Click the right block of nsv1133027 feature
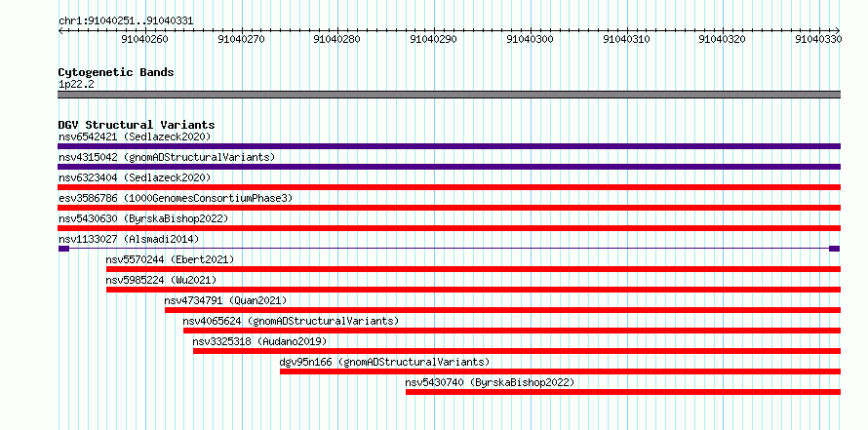This screenshot has height=430, width=868. click(835, 249)
